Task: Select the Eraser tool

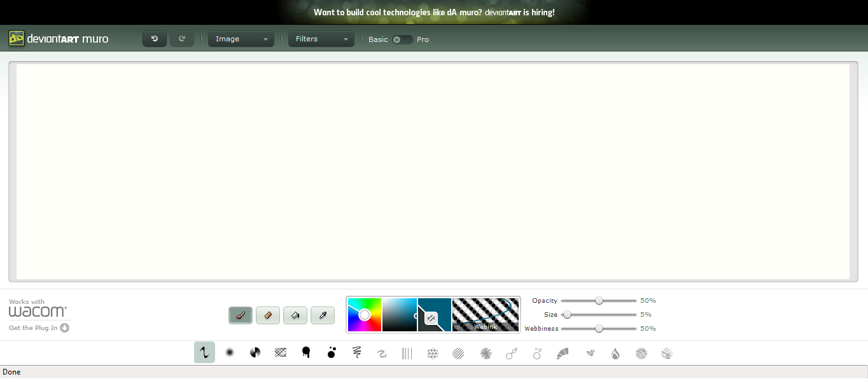Action: click(268, 315)
